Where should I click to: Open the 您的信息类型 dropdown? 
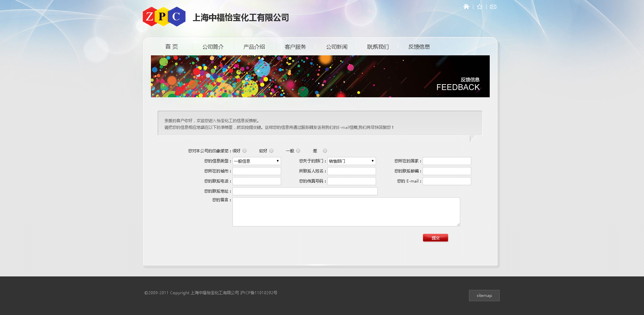click(x=257, y=161)
